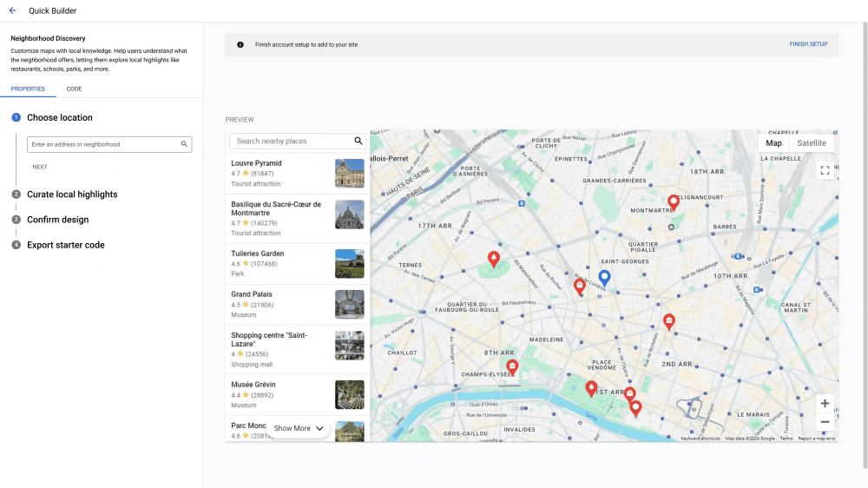Click the step 4 number circle
868x488 pixels.
coord(16,245)
